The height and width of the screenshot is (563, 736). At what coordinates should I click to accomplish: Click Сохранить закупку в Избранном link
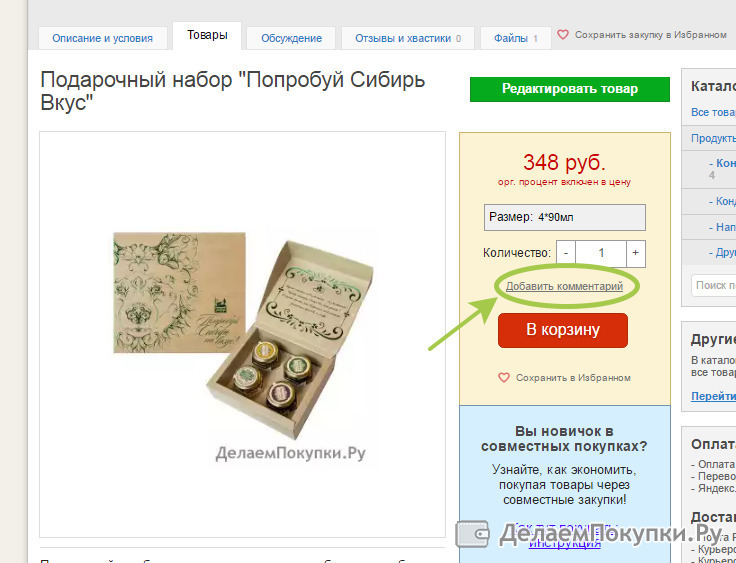651,35
